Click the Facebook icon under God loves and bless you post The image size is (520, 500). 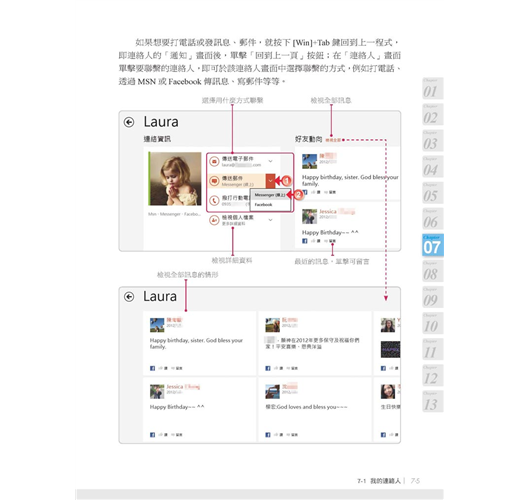point(268,435)
